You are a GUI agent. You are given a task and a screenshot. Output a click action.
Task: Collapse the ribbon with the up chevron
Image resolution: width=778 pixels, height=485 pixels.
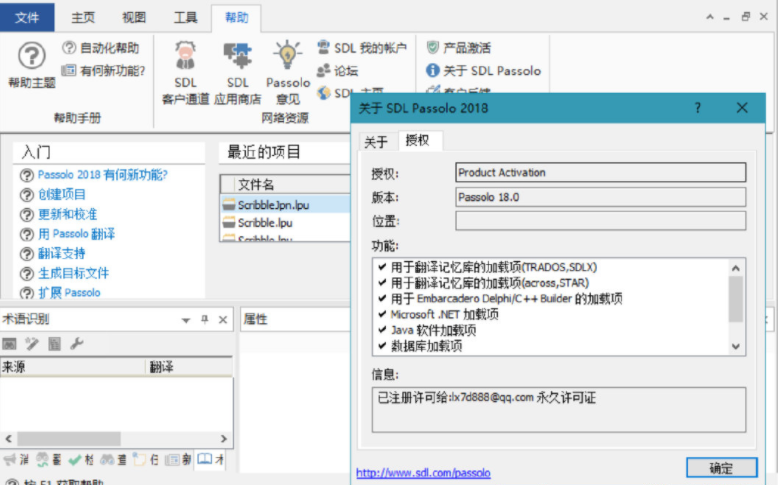(x=710, y=18)
